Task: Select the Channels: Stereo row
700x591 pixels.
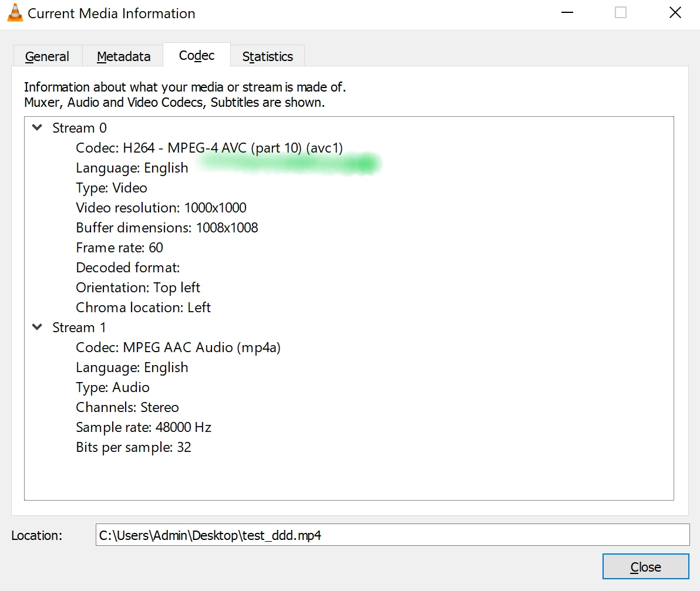Action: [x=127, y=407]
